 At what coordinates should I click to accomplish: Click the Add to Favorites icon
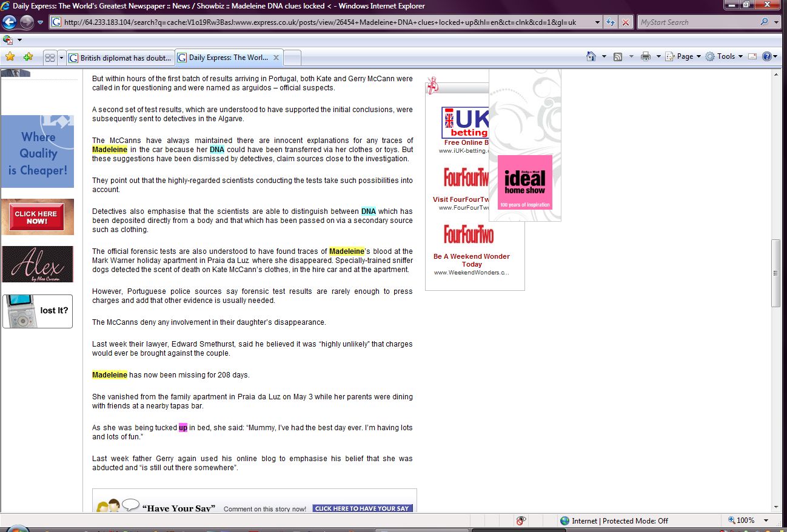[x=28, y=57]
